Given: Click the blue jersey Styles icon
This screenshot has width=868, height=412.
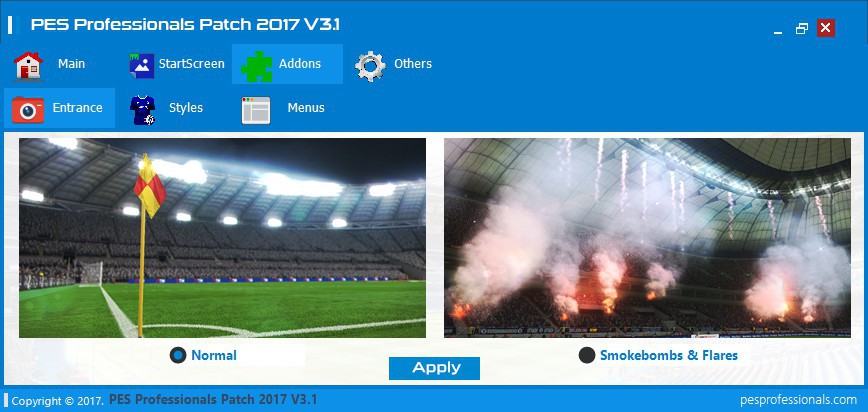Looking at the screenshot, I should 142,110.
